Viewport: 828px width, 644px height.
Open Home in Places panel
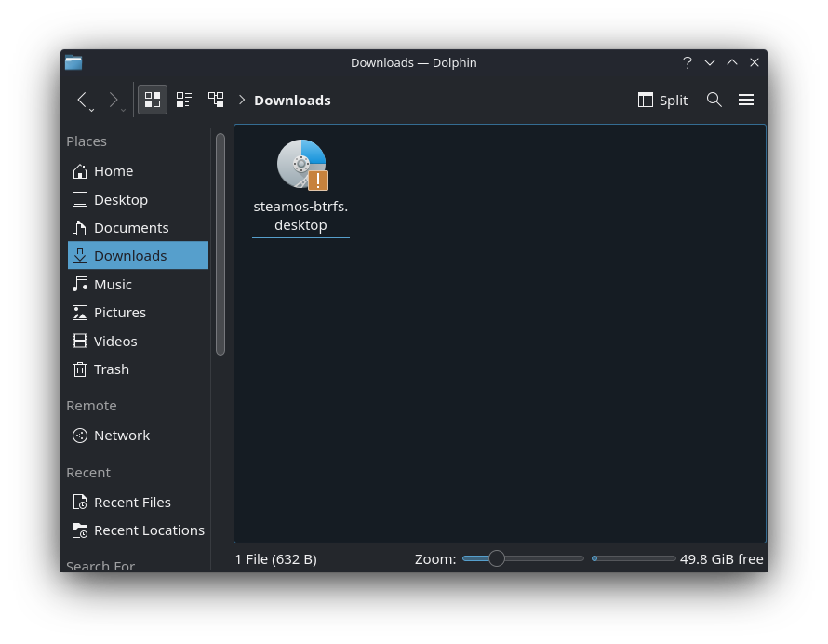tap(139, 171)
